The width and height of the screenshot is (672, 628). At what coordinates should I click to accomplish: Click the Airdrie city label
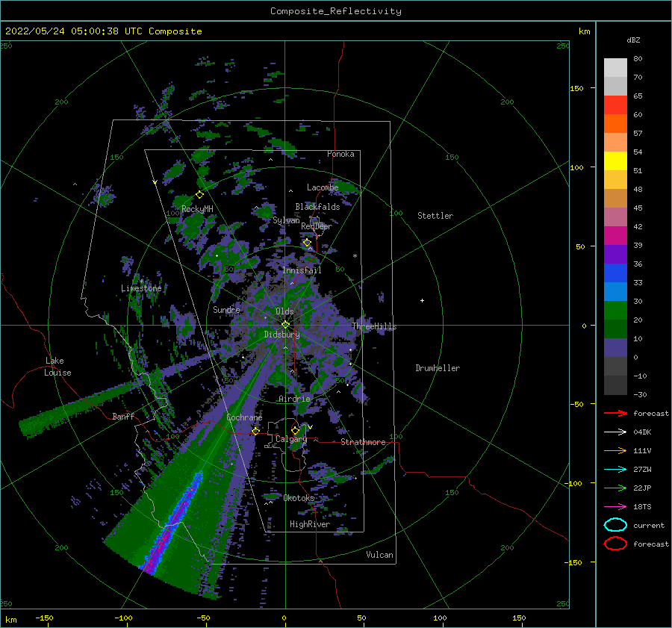pos(294,399)
